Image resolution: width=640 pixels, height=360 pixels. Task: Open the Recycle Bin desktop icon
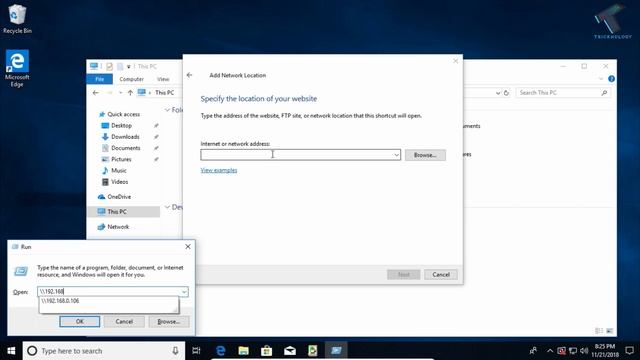[17, 19]
